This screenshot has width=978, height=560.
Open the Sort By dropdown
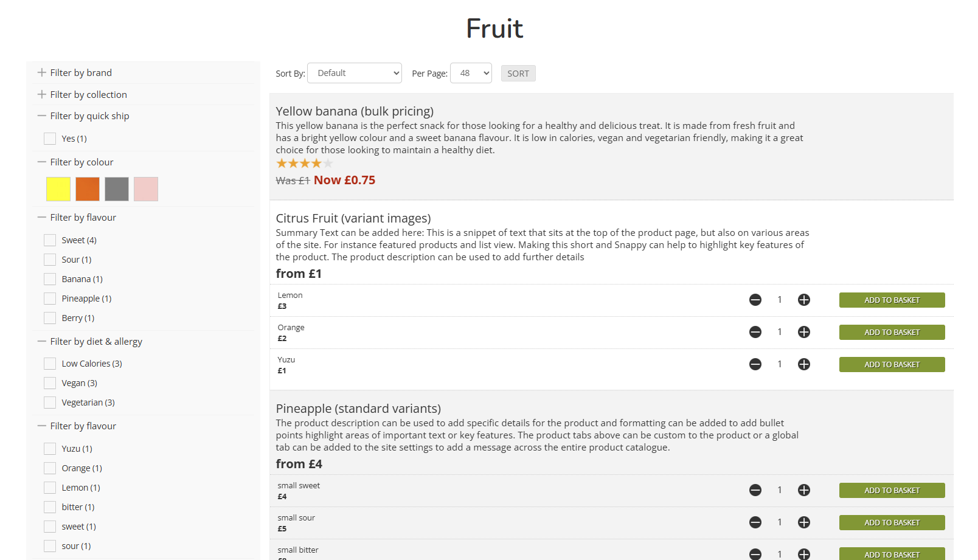pyautogui.click(x=354, y=73)
